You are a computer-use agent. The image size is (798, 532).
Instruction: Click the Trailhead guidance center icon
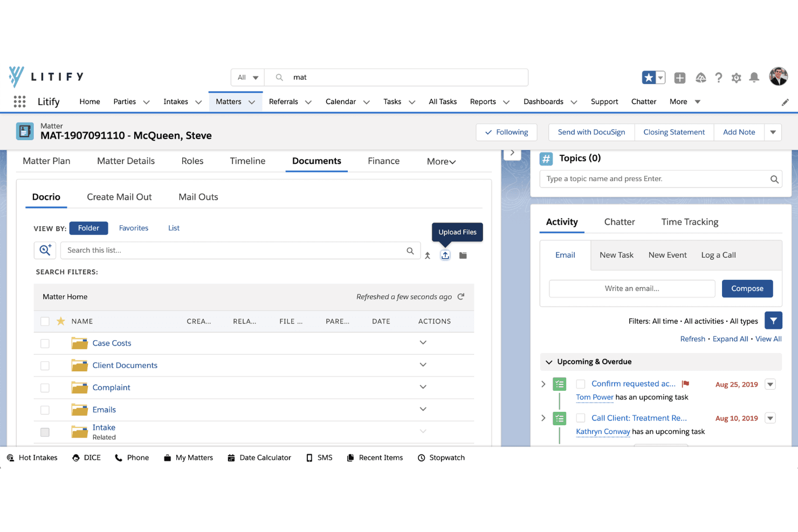pos(701,78)
